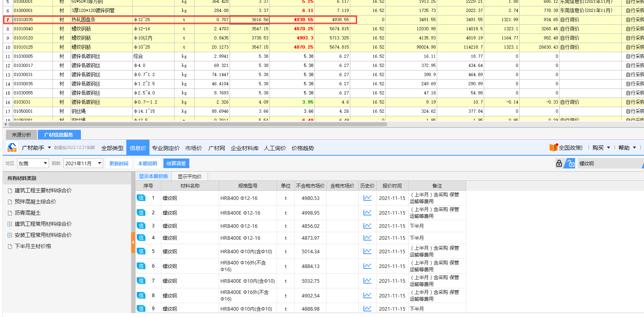
Task: Click row 11 code 01030005
Action: pos(24,57)
